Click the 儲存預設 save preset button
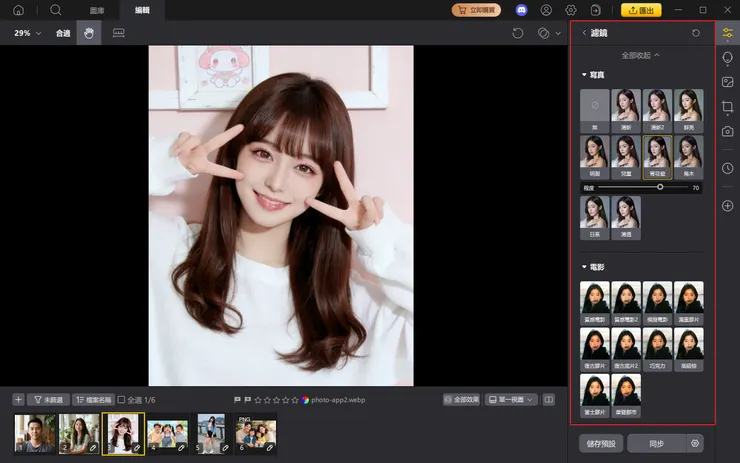 (x=601, y=444)
